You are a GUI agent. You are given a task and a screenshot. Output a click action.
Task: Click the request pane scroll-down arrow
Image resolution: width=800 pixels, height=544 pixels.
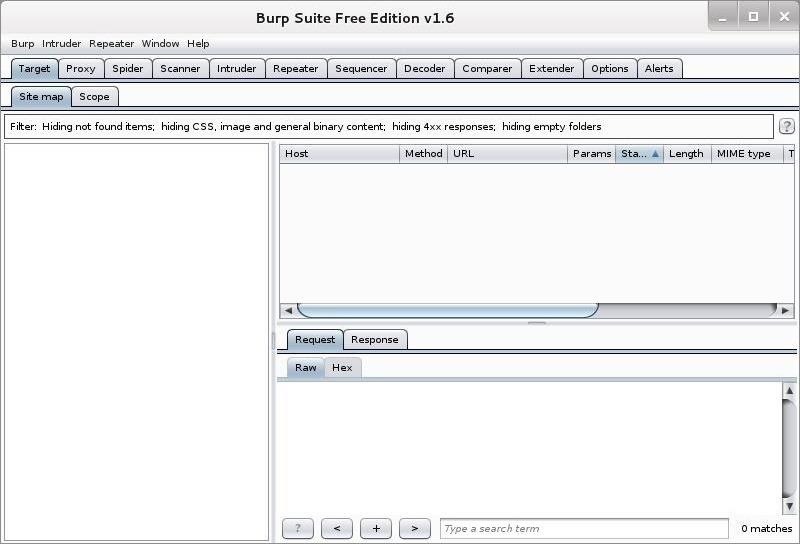789,506
